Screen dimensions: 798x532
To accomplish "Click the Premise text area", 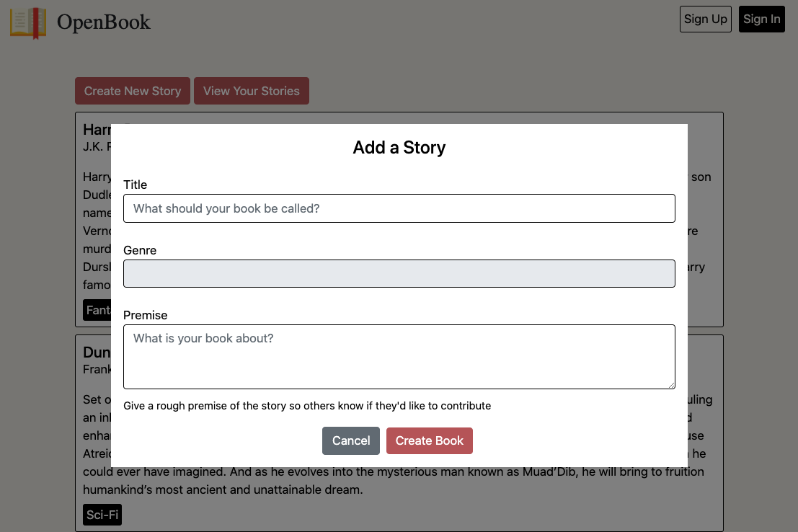I will coord(399,356).
